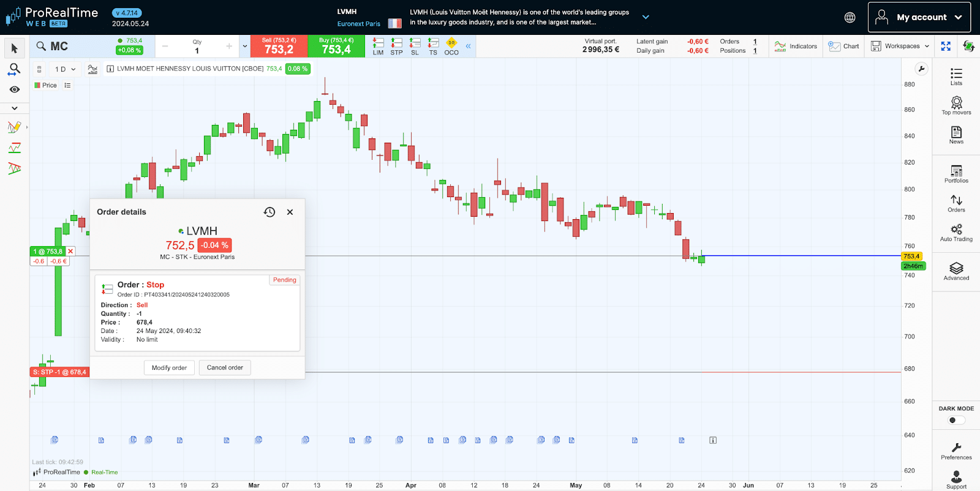
Task: Open order history clock icon in dialog
Action: point(269,212)
